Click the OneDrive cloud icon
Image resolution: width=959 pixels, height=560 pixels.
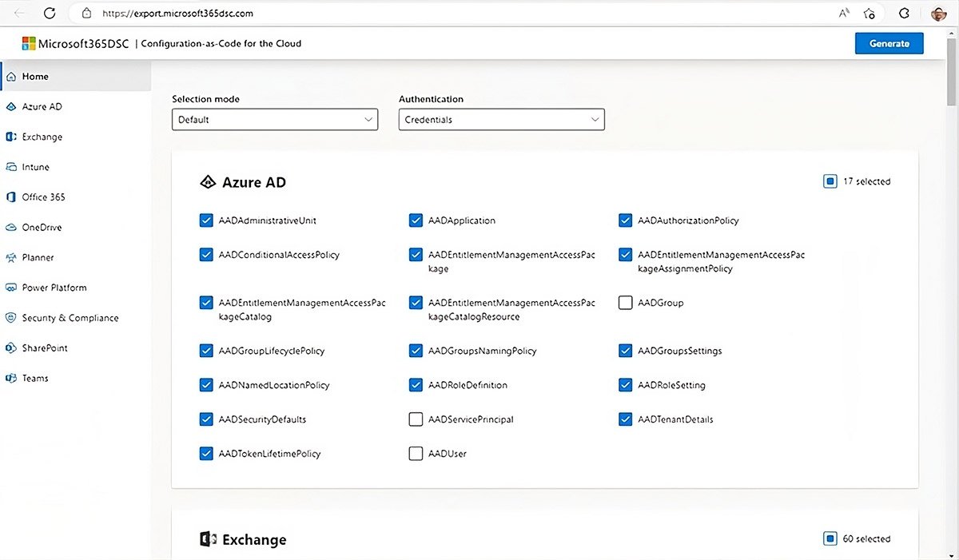point(11,228)
